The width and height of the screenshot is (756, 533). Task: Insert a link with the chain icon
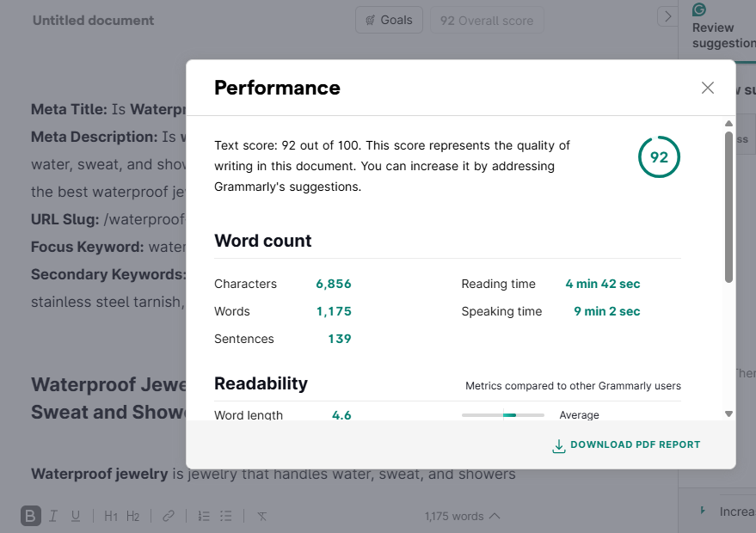[169, 516]
